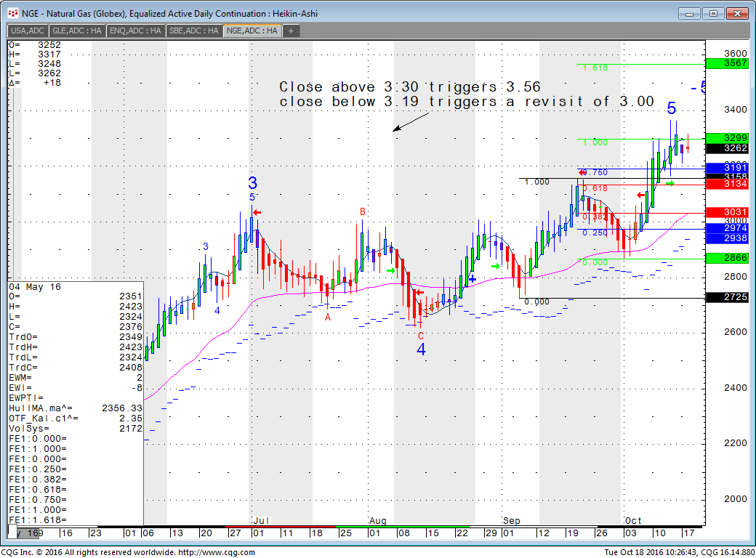Click the green arrow near the 3134 line
756x558 pixels.
point(669,184)
